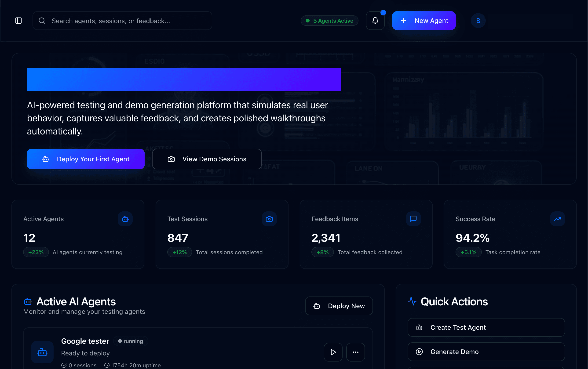Open View Demo Sessions
Screen dimensions: 588x369
pyautogui.click(x=207, y=159)
